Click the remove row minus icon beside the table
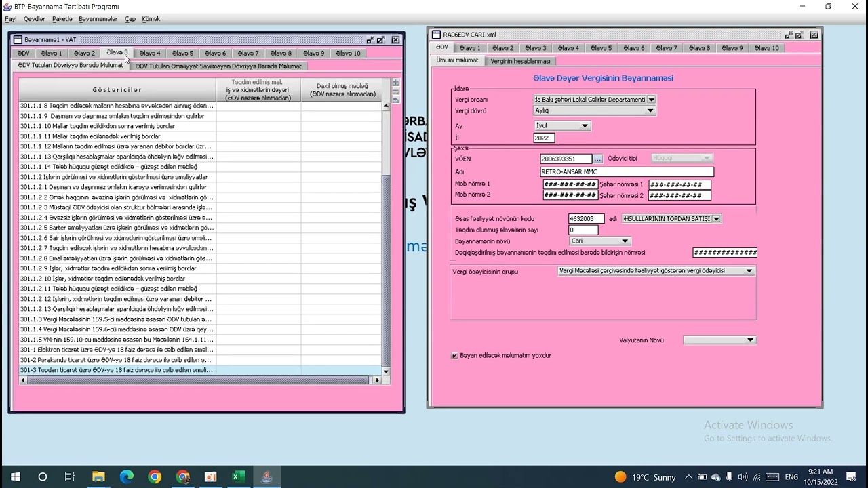This screenshot has width=868, height=488. [396, 91]
